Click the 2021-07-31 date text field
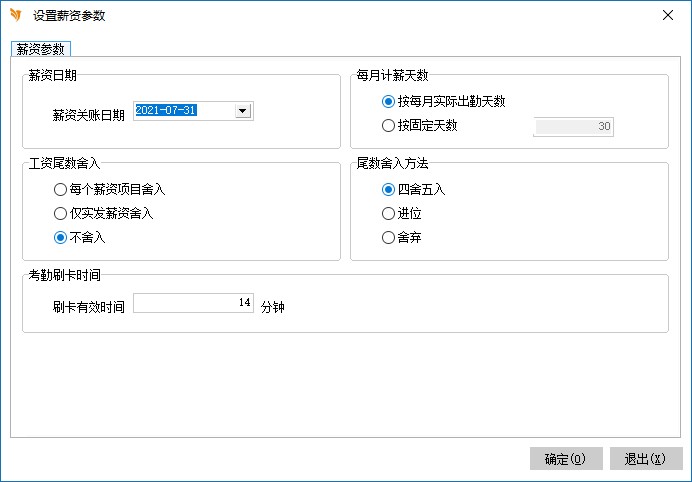Screen dimensions: 692x482 point(181,111)
